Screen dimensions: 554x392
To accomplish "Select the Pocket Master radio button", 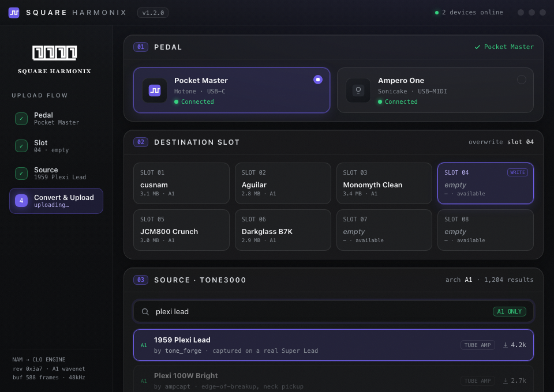I will click(x=318, y=80).
